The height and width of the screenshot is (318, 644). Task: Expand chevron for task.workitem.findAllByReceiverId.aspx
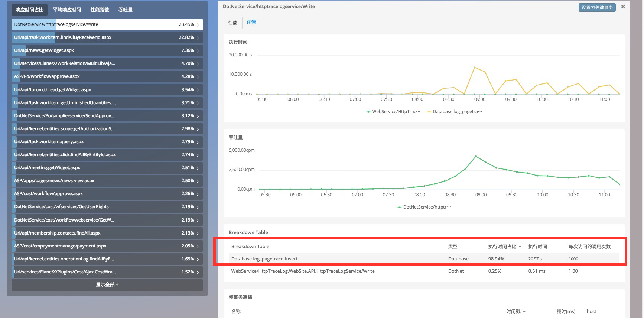[198, 38]
